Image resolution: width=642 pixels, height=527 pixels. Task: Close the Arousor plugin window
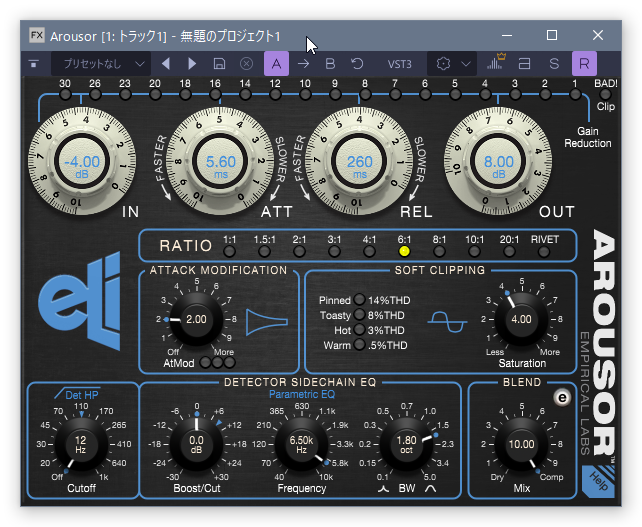[x=598, y=35]
